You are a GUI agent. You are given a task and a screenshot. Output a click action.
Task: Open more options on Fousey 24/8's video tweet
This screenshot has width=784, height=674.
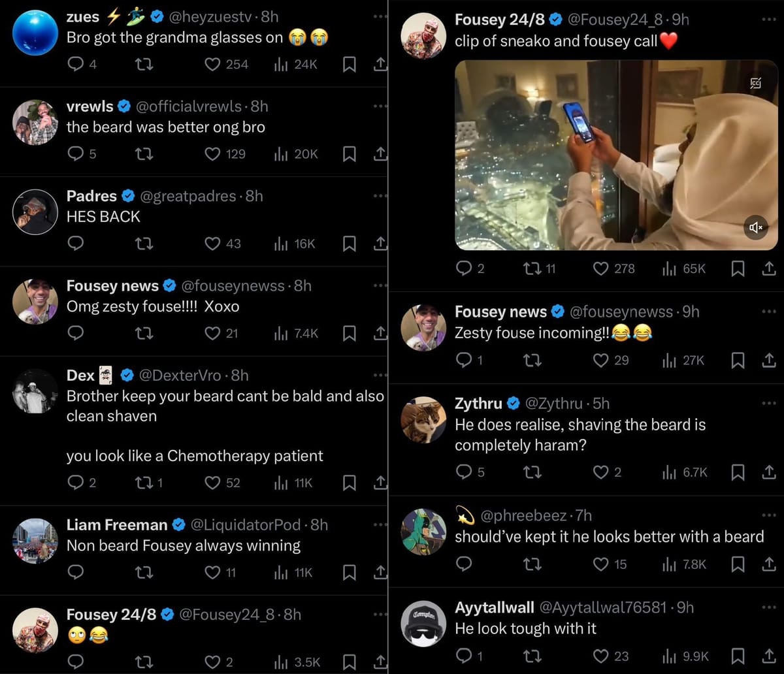[x=769, y=20]
